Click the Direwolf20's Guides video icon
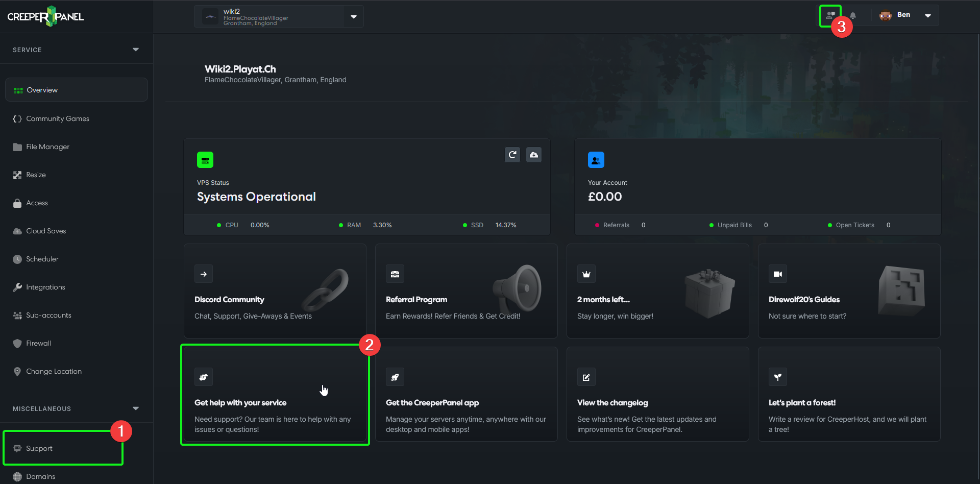Screen dimensions: 980x484 coord(778,274)
